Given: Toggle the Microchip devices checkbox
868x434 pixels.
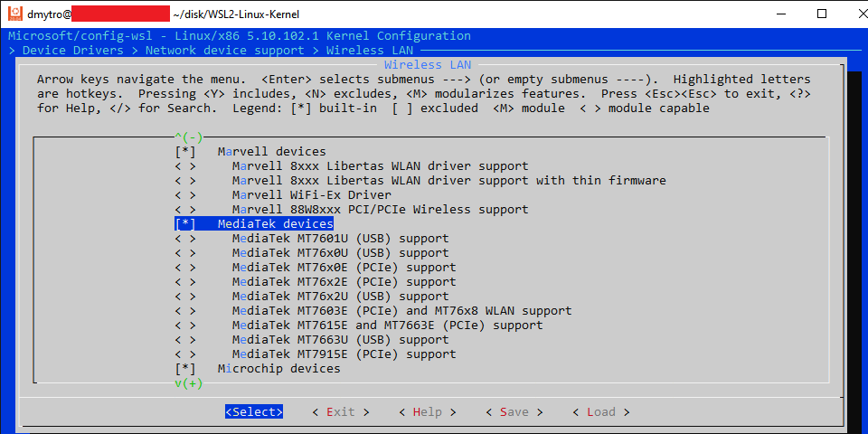Looking at the screenshot, I should 185,369.
